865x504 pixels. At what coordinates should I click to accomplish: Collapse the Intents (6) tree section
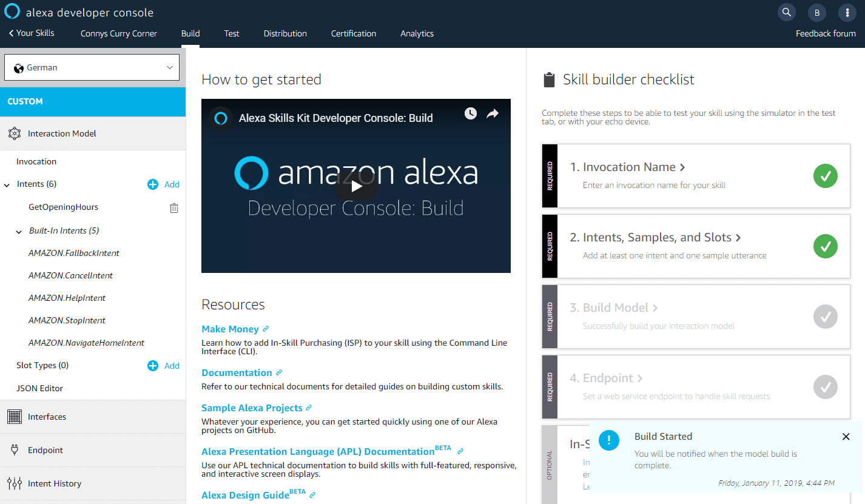coord(7,184)
